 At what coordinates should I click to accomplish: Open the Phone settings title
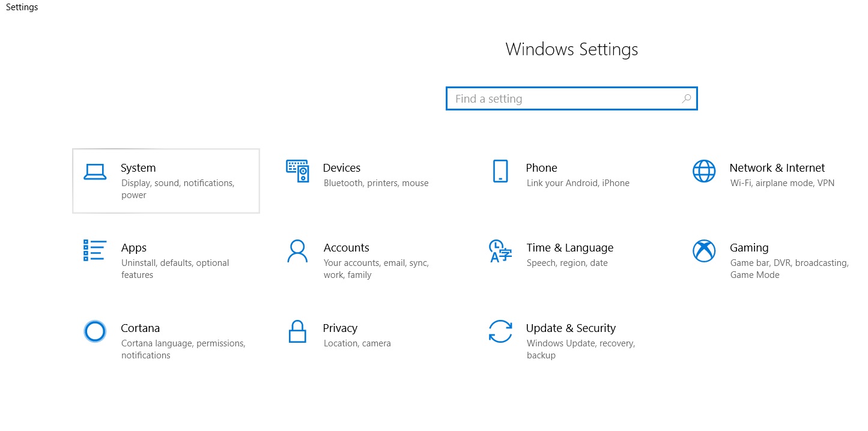pos(541,168)
